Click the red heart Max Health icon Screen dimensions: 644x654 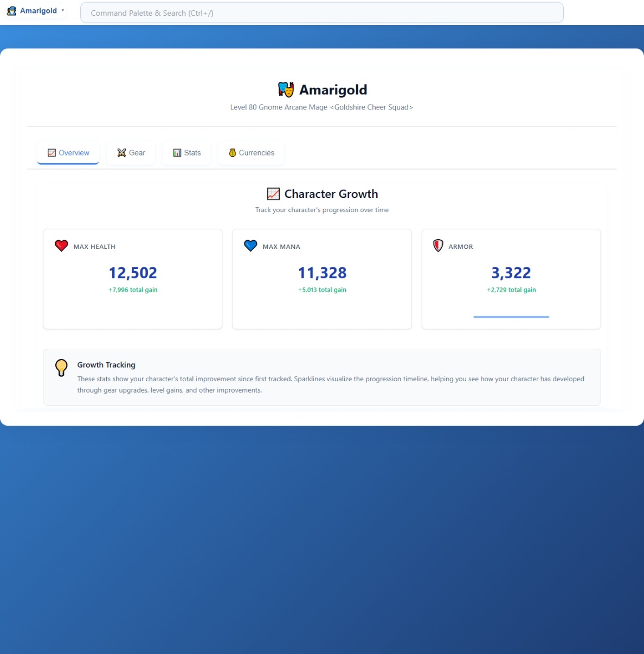click(61, 246)
